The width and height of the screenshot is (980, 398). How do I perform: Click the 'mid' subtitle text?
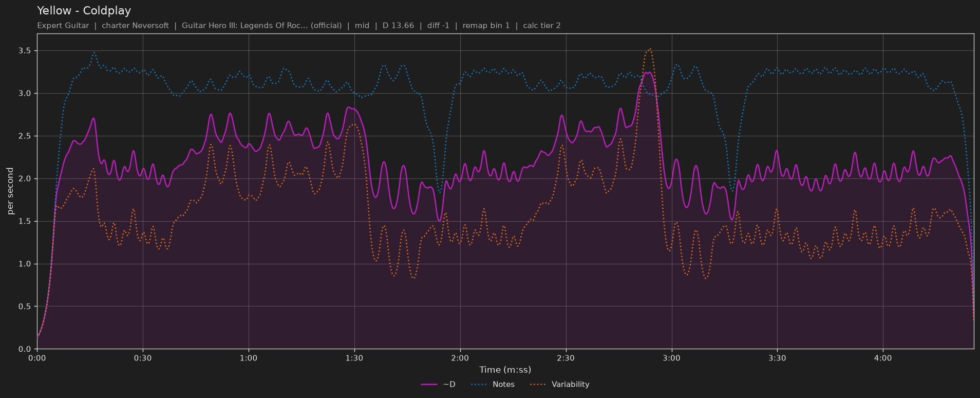coord(362,26)
